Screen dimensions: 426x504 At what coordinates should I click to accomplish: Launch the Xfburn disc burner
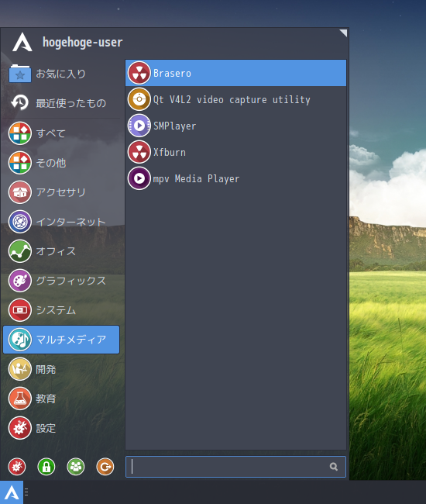[x=235, y=152]
